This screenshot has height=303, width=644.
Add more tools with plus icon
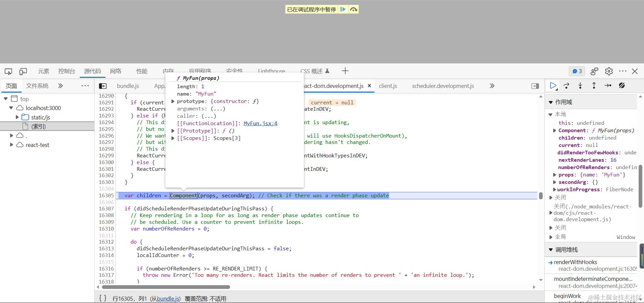(345, 71)
